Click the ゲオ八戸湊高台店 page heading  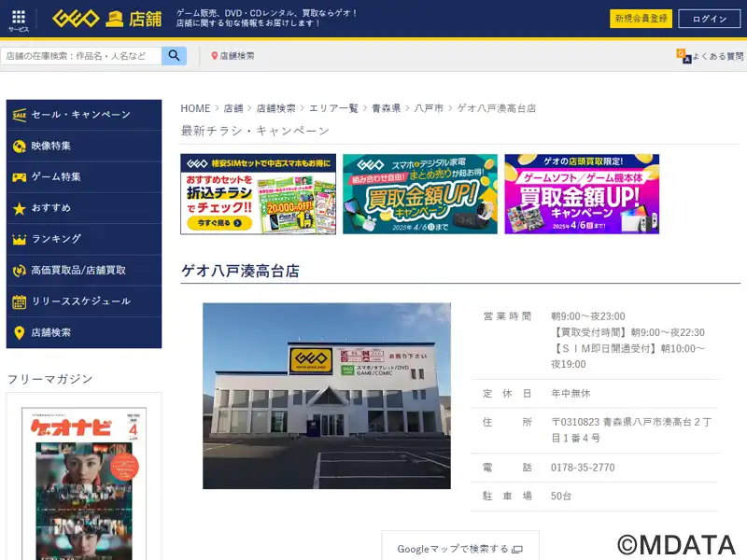pos(241,271)
